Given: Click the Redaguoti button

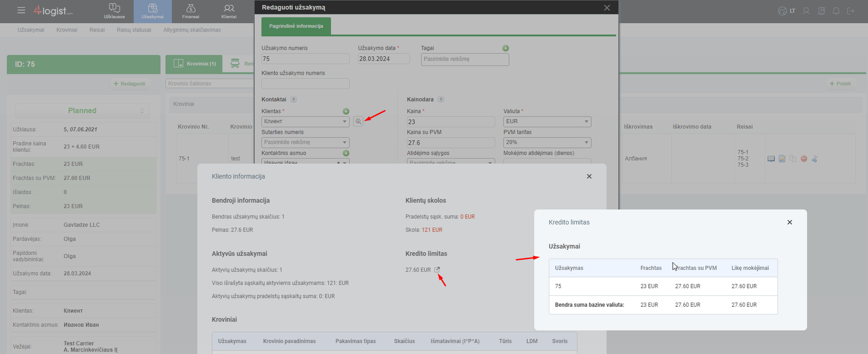Looking at the screenshot, I should coord(129,83).
